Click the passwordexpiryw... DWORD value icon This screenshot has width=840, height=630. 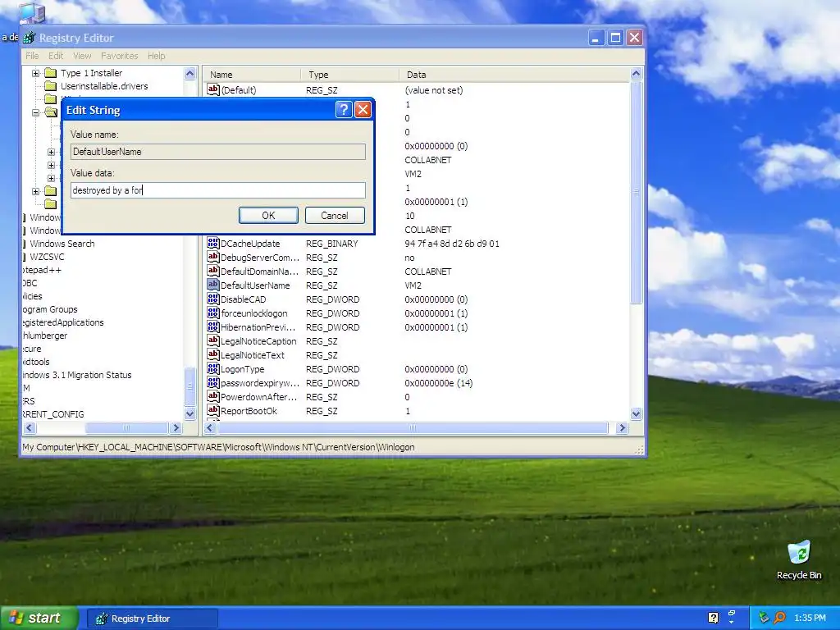[x=213, y=382]
